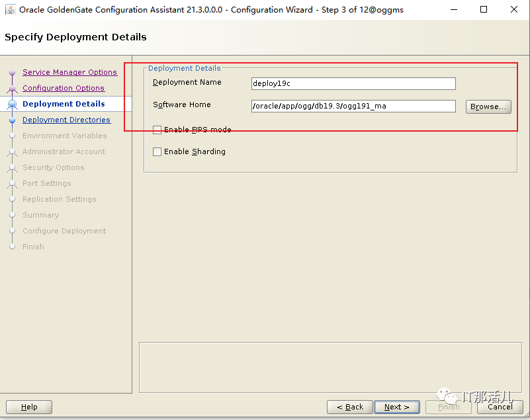This screenshot has height=420, width=530.
Task: Click the Configure Deployment step label
Action: pos(64,231)
